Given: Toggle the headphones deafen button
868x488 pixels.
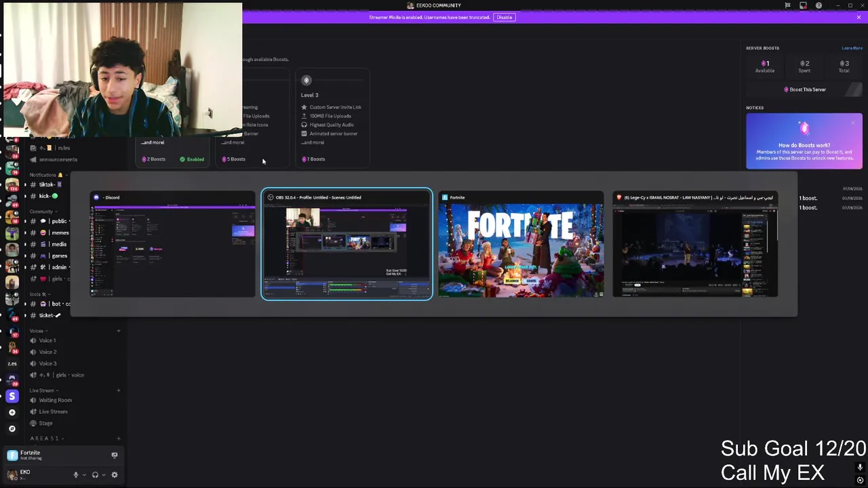Looking at the screenshot, I should [x=95, y=475].
